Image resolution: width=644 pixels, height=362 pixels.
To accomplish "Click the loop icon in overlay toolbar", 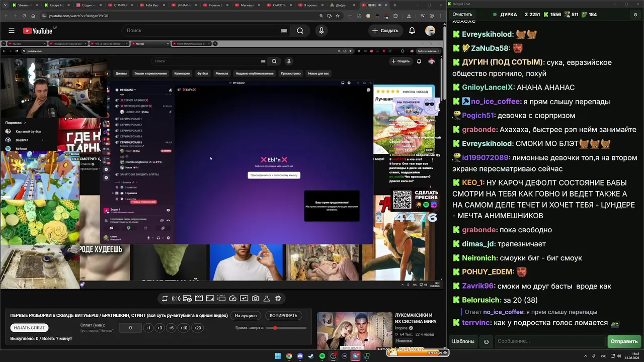I will (x=165, y=299).
